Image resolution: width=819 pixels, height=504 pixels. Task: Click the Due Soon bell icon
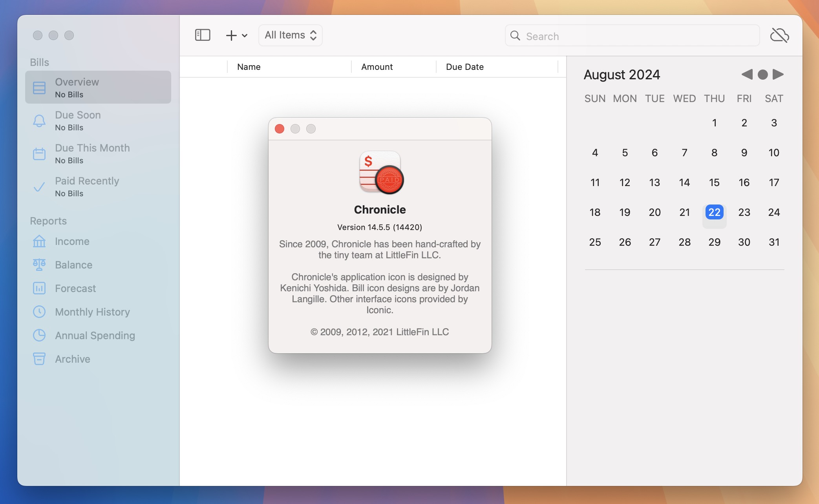[x=39, y=121]
